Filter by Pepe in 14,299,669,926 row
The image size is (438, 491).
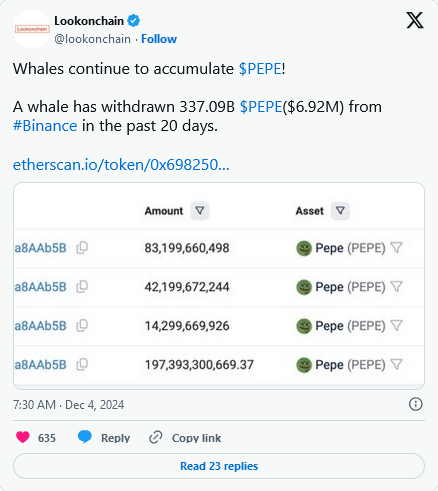pyautogui.click(x=396, y=325)
